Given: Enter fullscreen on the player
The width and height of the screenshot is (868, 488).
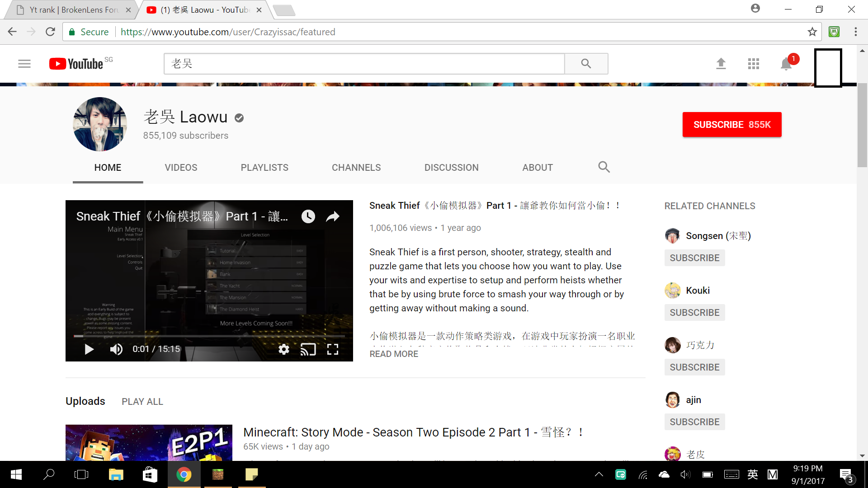Looking at the screenshot, I should pyautogui.click(x=333, y=349).
